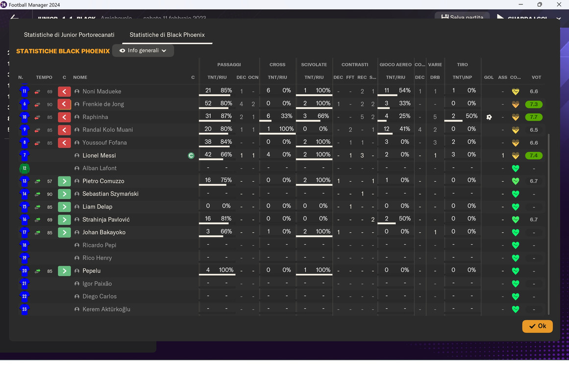569x392 pixels.
Task: Sort by the NOME column header
Action: tap(80, 77)
